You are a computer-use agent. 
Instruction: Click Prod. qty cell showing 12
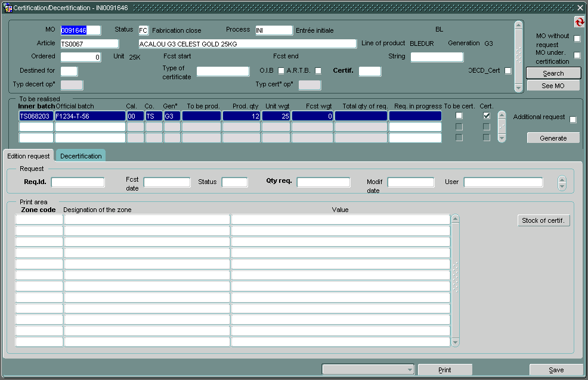[x=242, y=116]
